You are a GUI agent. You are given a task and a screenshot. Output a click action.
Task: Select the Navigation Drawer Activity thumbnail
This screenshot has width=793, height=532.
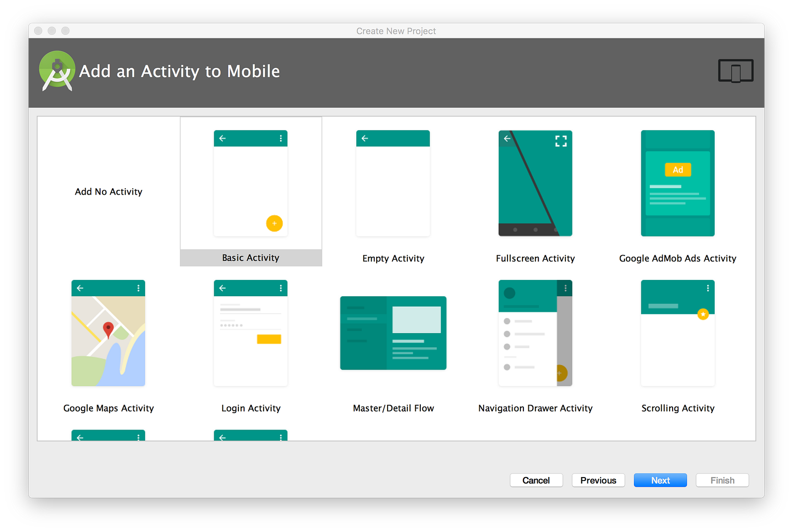(x=535, y=333)
